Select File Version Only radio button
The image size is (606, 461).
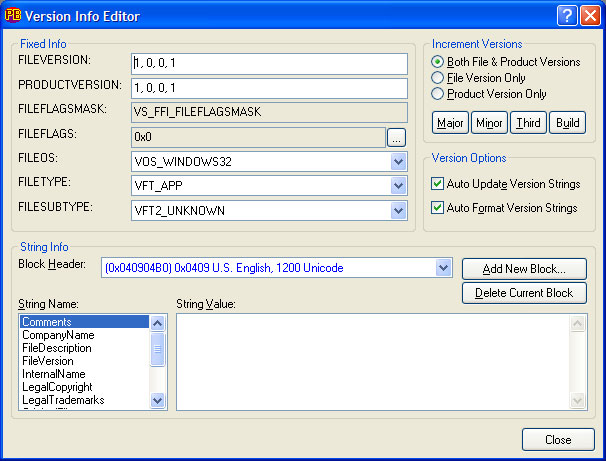(x=437, y=78)
